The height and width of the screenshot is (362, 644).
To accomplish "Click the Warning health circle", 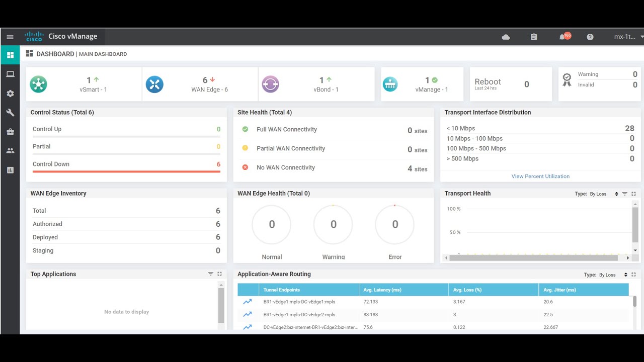I will point(333,224).
